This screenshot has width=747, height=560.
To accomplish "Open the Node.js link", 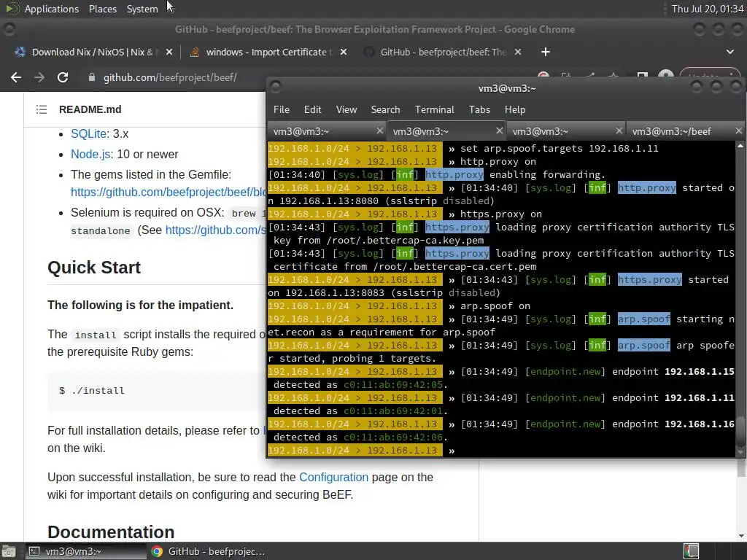I will tap(90, 155).
